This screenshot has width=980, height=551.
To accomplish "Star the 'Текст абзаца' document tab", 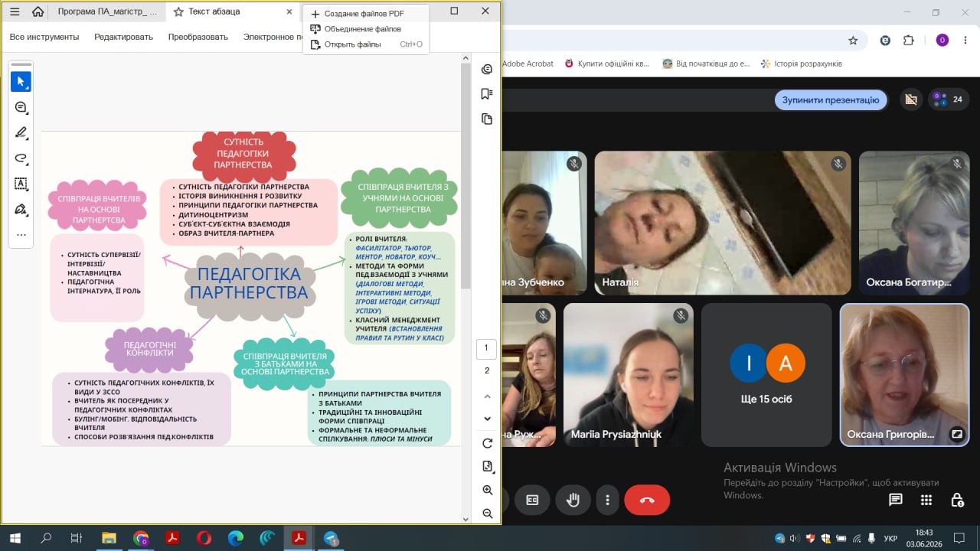I will (178, 11).
